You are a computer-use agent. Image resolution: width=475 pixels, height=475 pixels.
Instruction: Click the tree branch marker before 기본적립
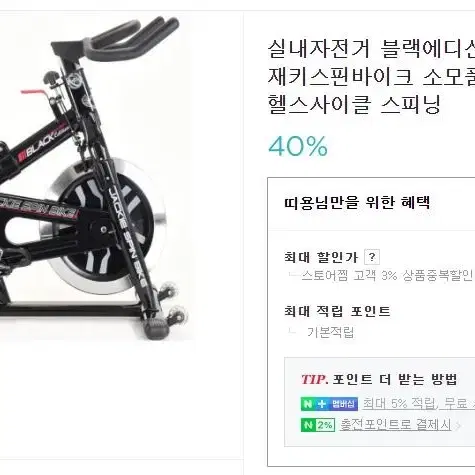coord(292,332)
